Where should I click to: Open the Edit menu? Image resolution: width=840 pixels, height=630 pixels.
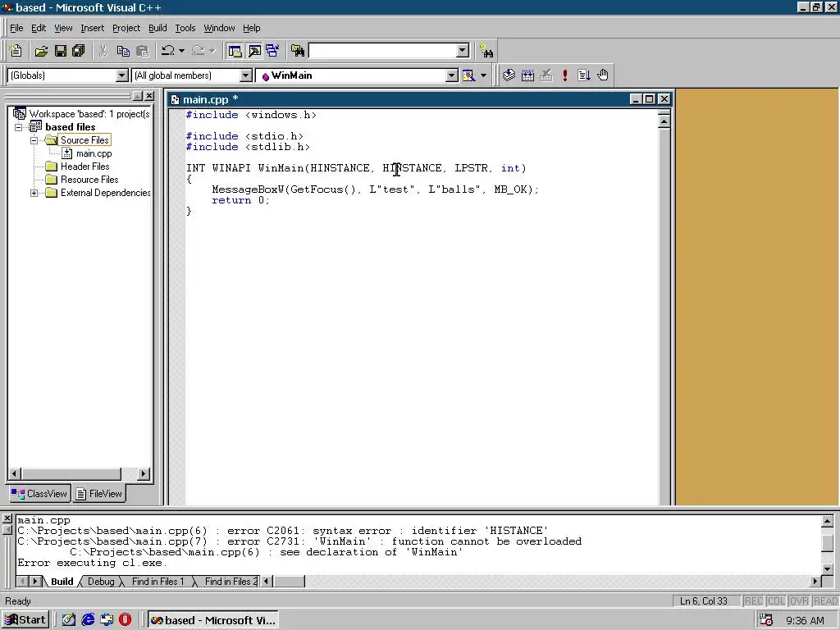39,28
